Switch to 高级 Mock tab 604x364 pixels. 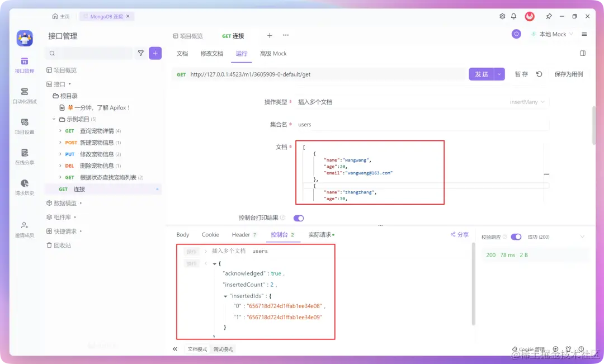273,54
